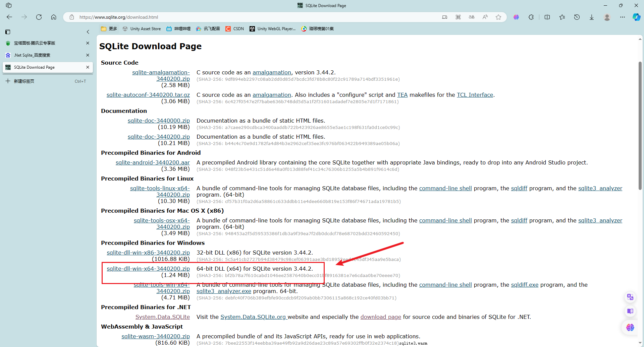Open the user profile menu
The width and height of the screenshot is (644, 347).
607,17
